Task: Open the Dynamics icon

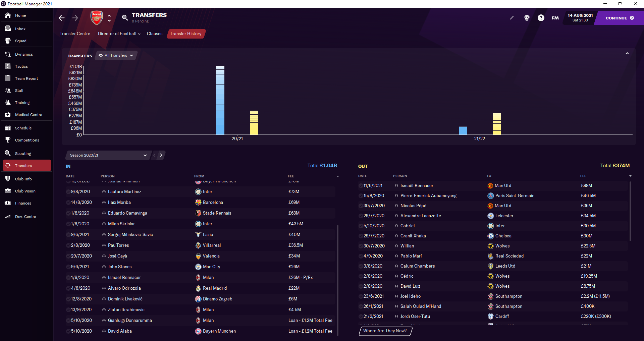Action: pos(8,54)
